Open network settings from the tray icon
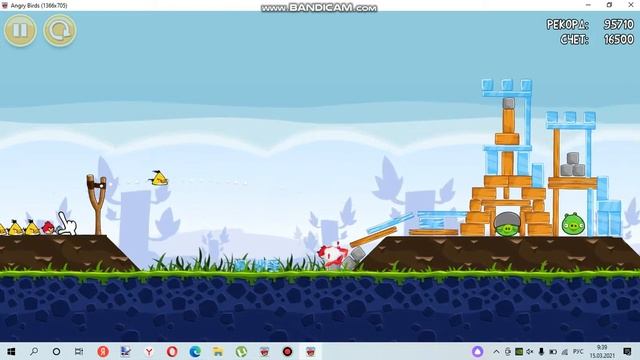The height and width of the screenshot is (360, 640). pos(565,351)
